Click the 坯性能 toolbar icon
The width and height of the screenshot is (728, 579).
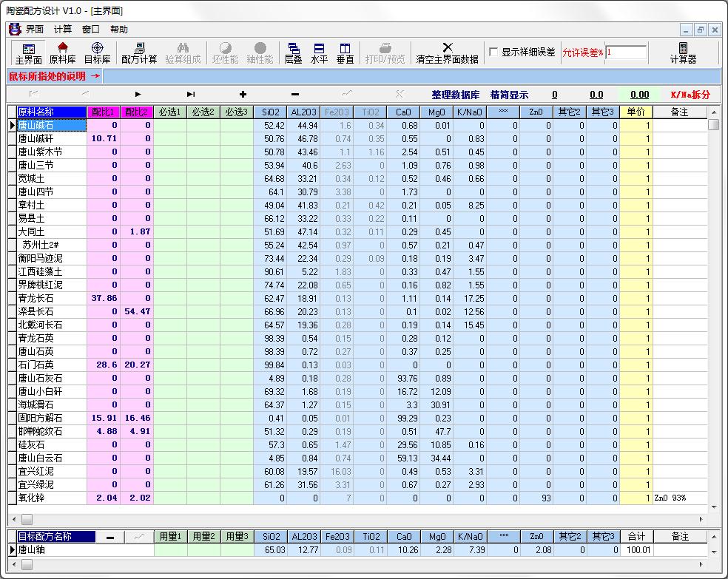pyautogui.click(x=225, y=53)
